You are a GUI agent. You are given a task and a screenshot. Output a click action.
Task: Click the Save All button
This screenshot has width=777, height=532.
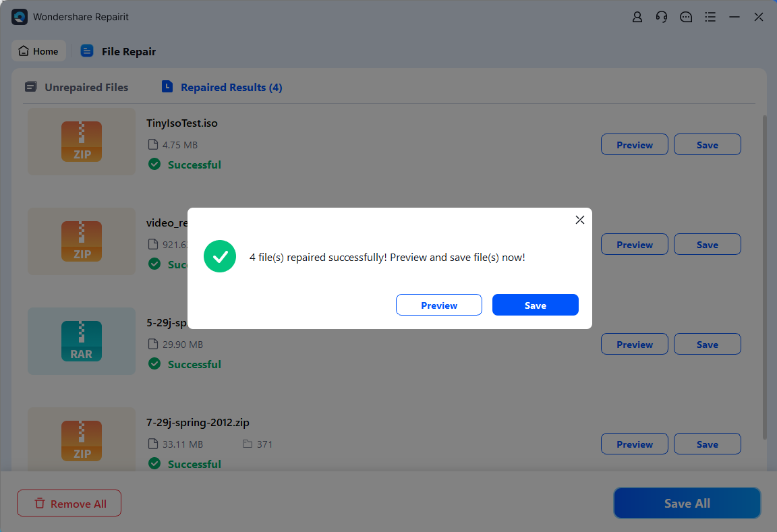687,503
